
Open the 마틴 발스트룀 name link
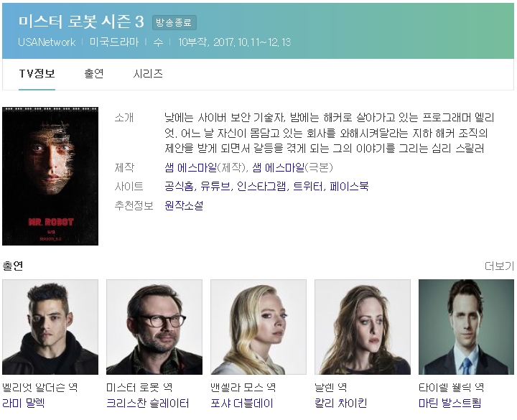450,403
